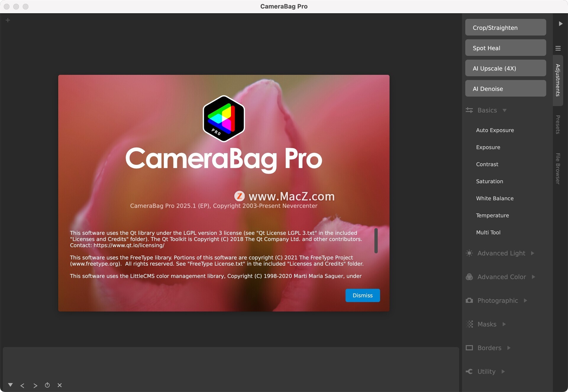
Task: Click the Advanced Color label
Action: coord(501,277)
